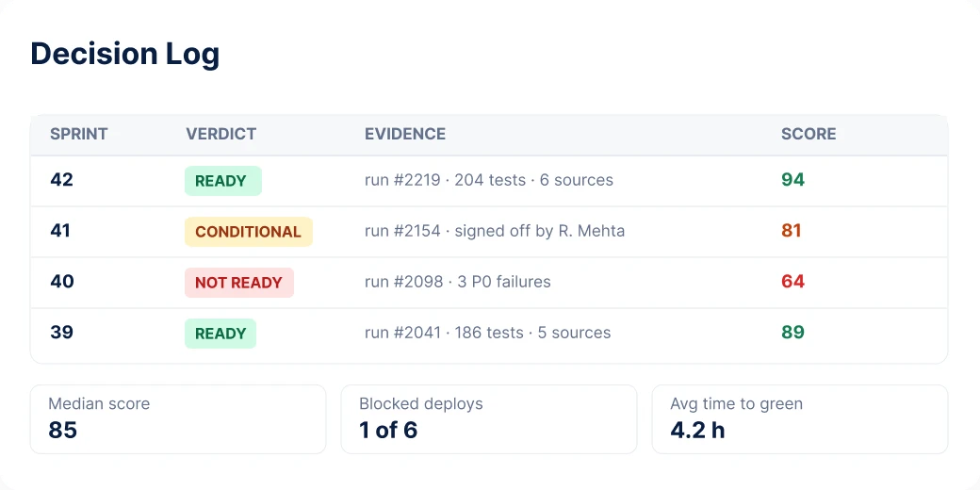Select sprint number 40 cell
Screen dimensions: 980x490
click(x=62, y=281)
